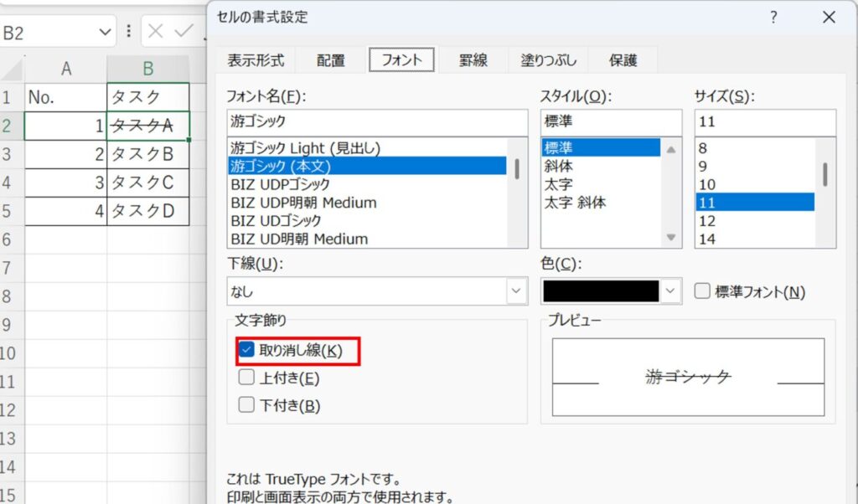
Task: Switch to the 配置 tab
Action: coord(330,60)
